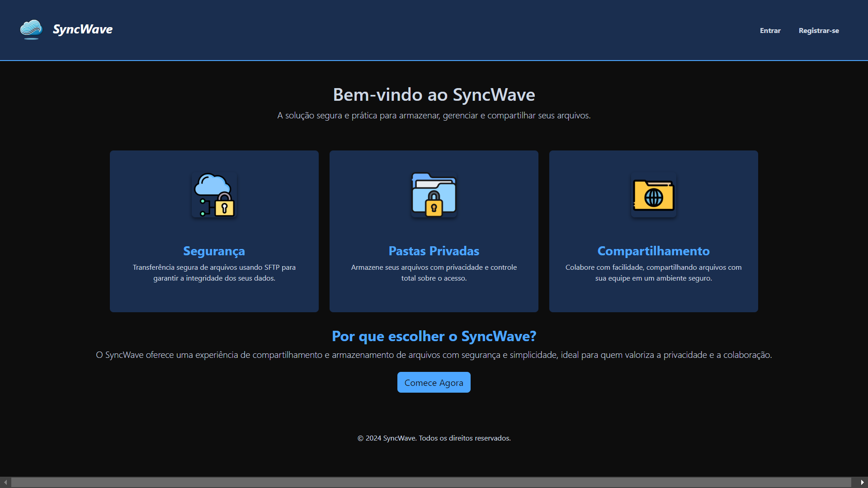Viewport: 868px width, 488px height.
Task: Click the Bem-vindo ao SyncWave heading
Action: point(434,95)
